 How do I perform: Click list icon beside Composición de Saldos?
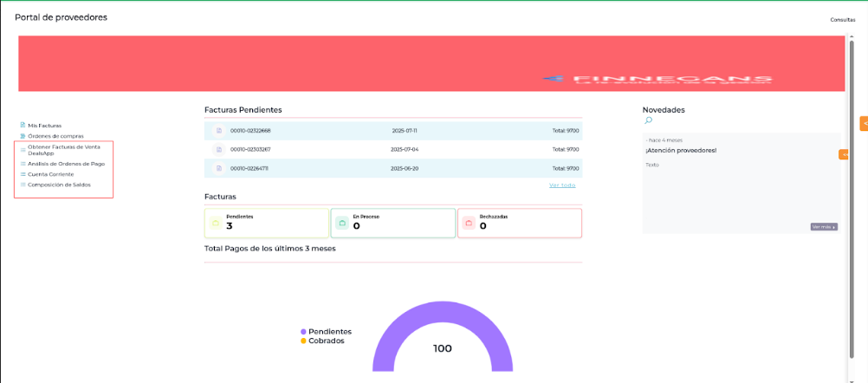tap(23, 185)
